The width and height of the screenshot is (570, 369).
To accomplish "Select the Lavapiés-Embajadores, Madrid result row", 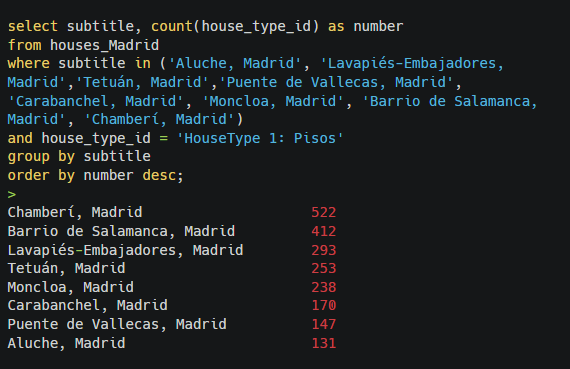I will click(172, 250).
